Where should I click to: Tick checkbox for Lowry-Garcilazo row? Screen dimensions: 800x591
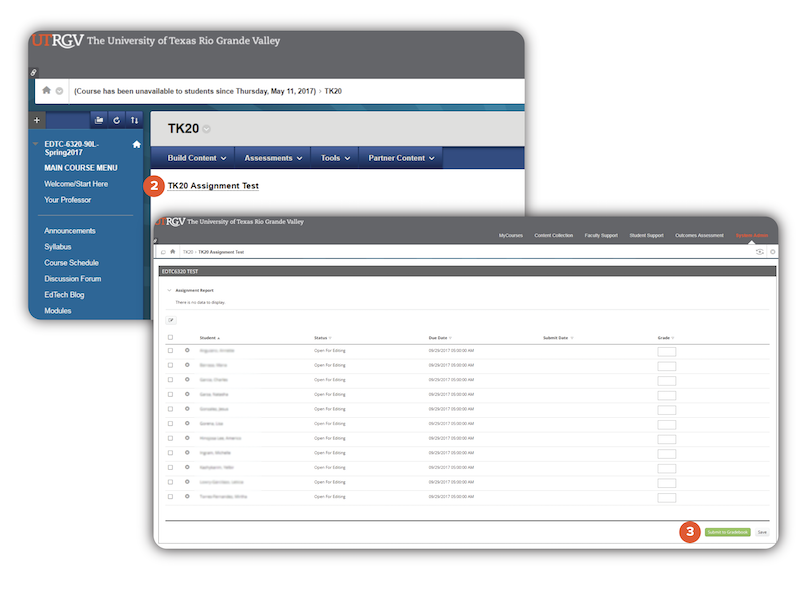coord(170,482)
